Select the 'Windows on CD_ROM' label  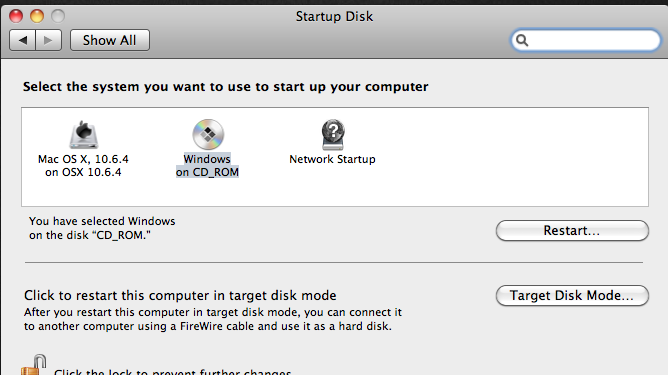(x=207, y=165)
